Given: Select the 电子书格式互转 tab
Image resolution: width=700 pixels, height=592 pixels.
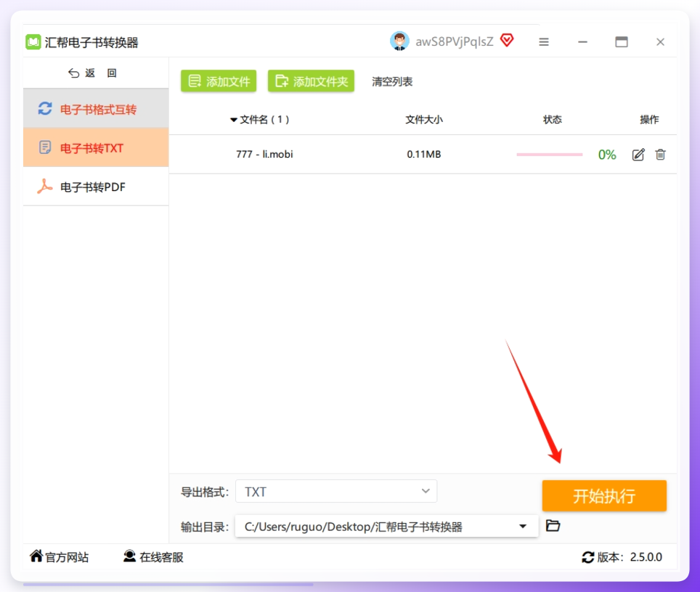Looking at the screenshot, I should pos(96,108).
